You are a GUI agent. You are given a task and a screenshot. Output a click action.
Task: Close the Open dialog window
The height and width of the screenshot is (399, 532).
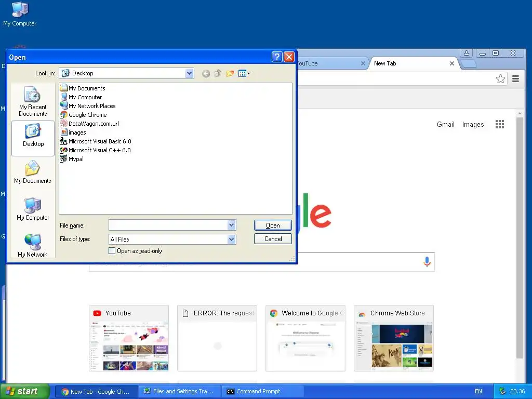pos(289,57)
